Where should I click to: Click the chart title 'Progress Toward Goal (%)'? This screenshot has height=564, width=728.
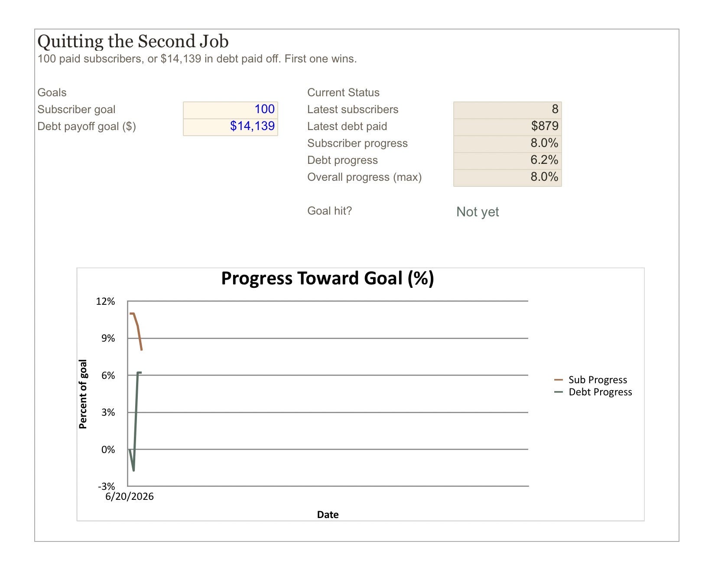tap(328, 278)
